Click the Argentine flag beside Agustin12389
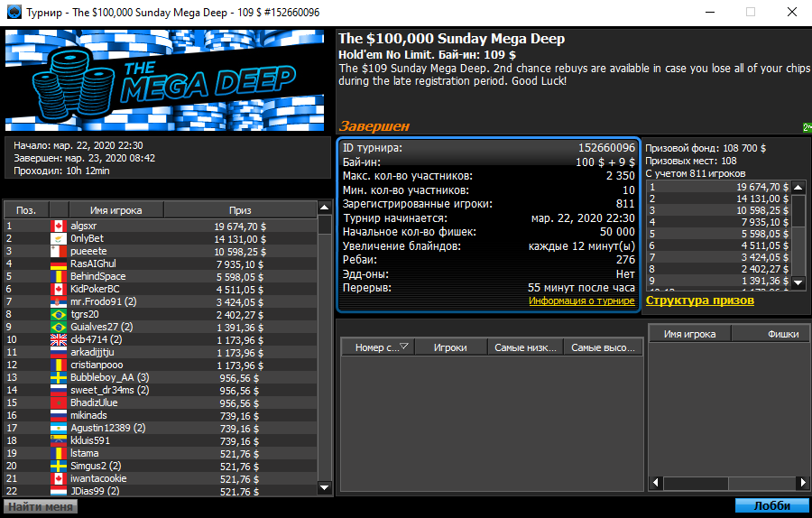812x518 pixels. 59,428
